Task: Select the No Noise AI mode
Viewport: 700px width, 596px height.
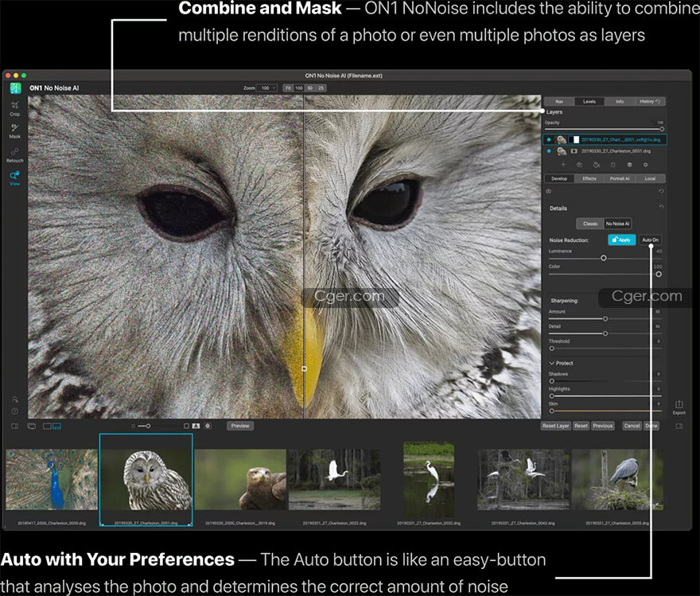Action: 617,224
